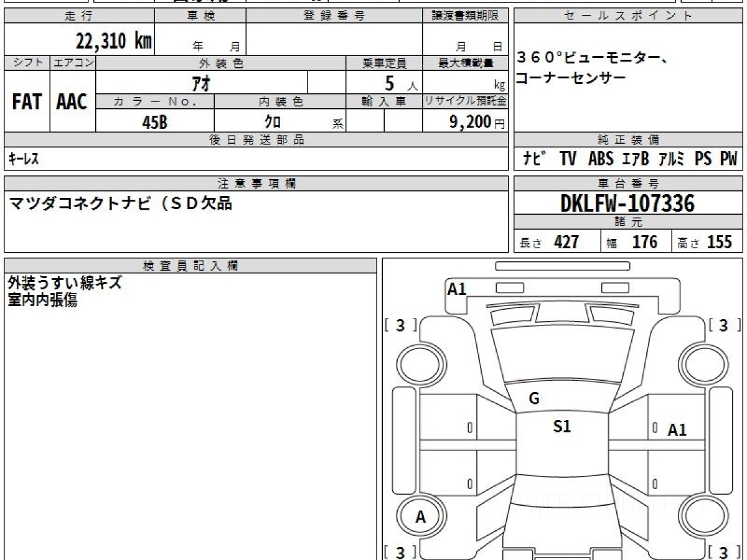Select the interior color value クロ
This screenshot has width=747, height=560.
coord(273,122)
